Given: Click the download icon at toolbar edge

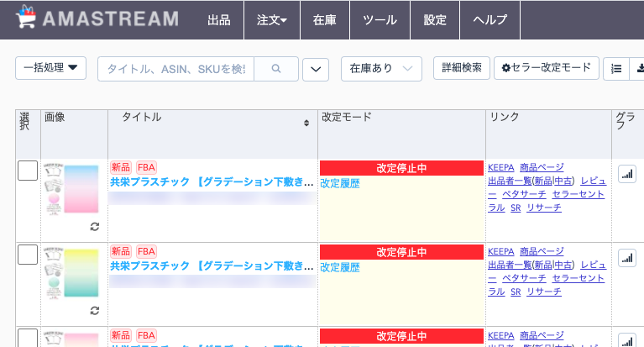Looking at the screenshot, I should (639, 69).
